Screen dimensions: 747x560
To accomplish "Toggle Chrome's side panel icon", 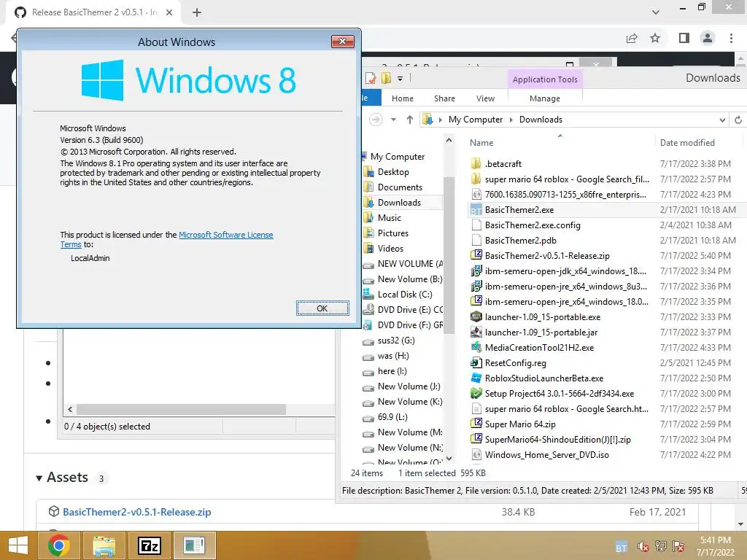I will click(x=684, y=38).
